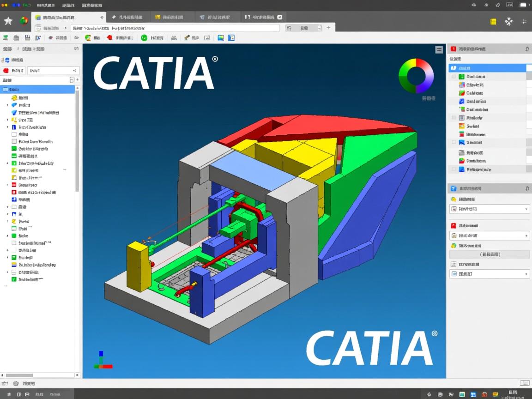Viewport: 532px width, 399px height.
Task: Click the yellow note icon at top-right
Action: (493, 21)
